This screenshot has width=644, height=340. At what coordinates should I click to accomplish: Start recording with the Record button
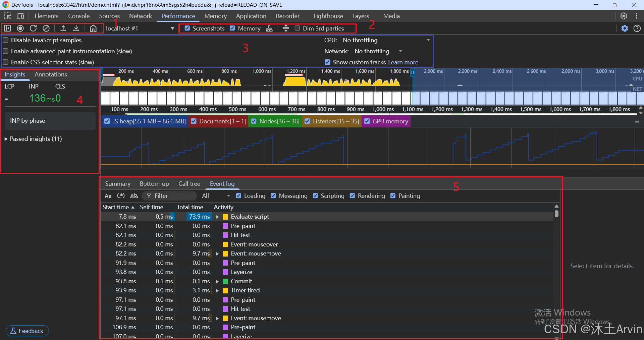click(20, 28)
